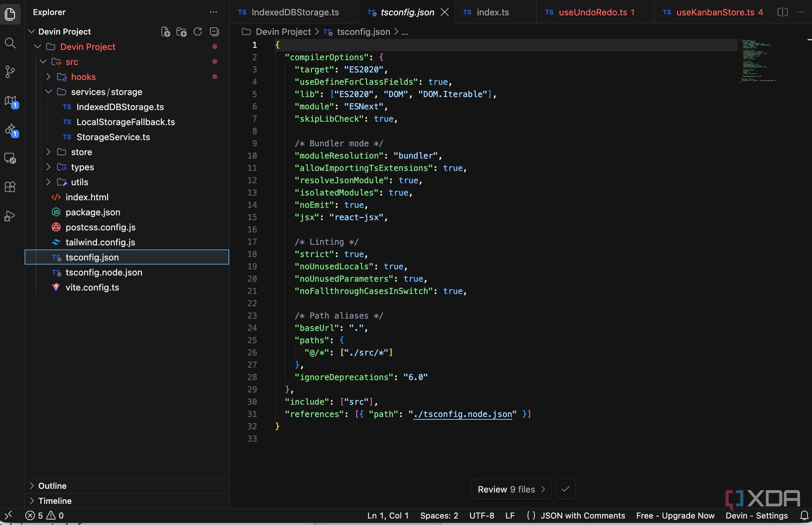Click Review 9 files button
The height and width of the screenshot is (525, 812).
coord(511,489)
